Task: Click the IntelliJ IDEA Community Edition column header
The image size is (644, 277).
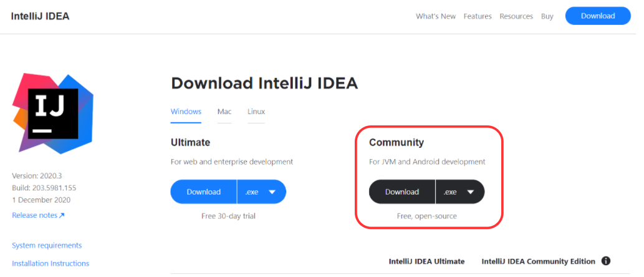Action: coord(539,261)
